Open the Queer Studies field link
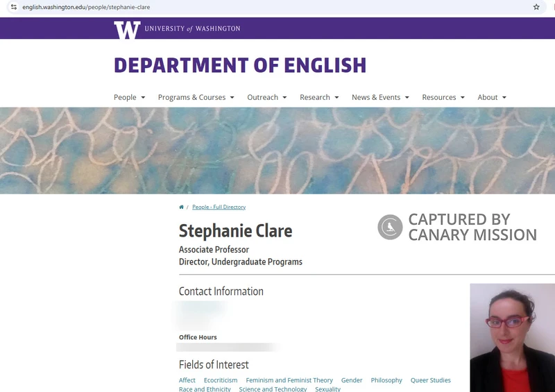 coord(430,380)
